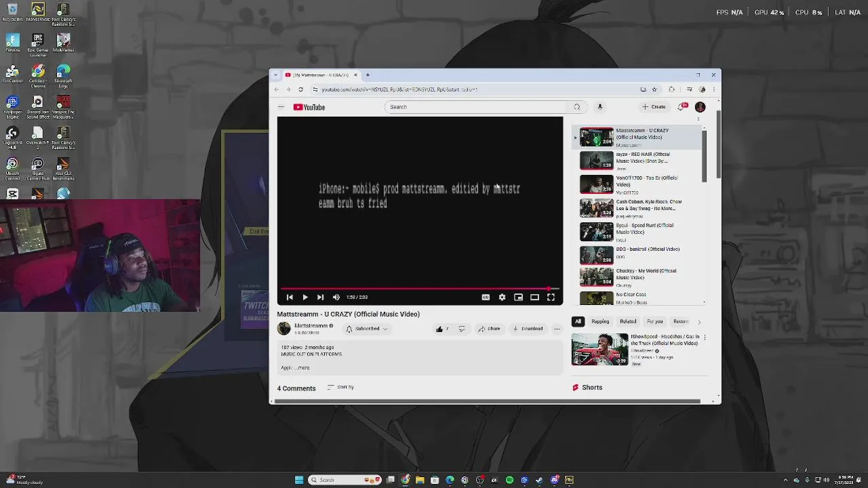
Task: Select the All filter chip
Action: click(x=578, y=321)
